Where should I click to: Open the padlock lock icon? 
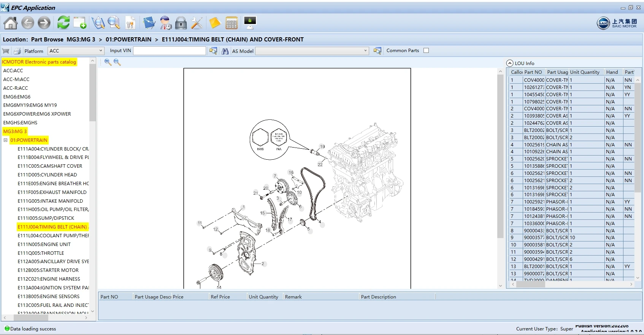pos(181,23)
